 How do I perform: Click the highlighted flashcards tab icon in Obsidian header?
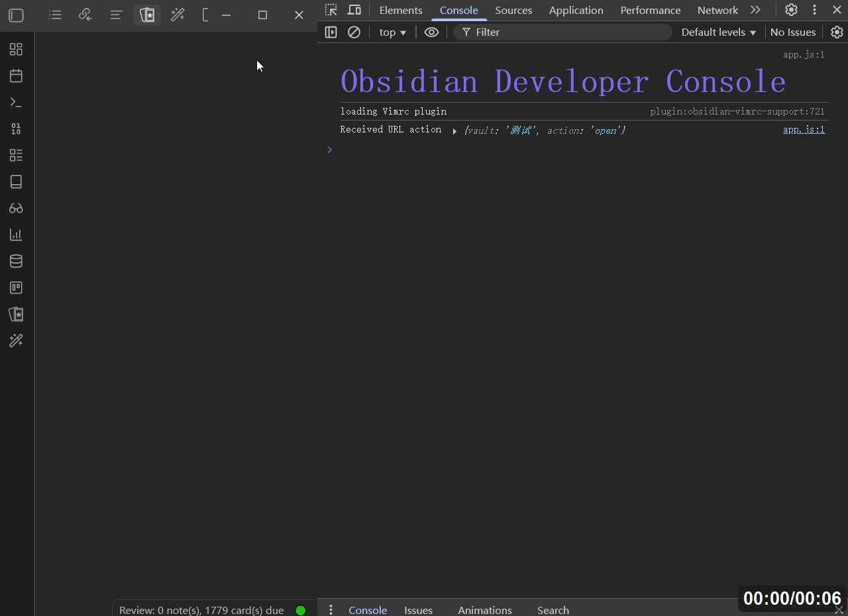click(147, 15)
